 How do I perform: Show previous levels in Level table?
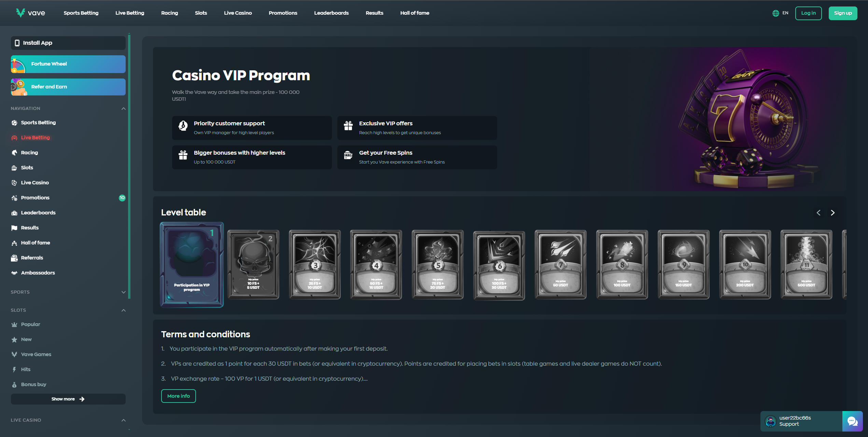click(818, 213)
